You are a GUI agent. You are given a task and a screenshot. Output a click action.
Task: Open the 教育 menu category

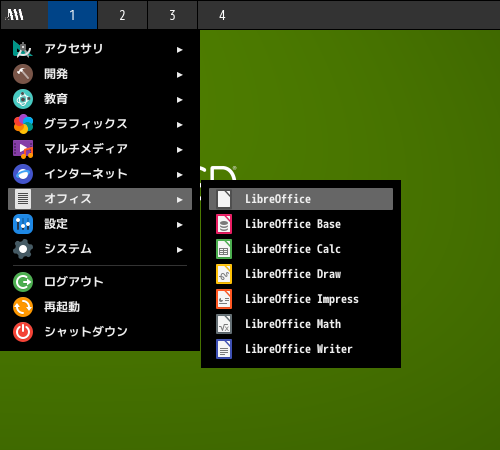click(x=100, y=99)
